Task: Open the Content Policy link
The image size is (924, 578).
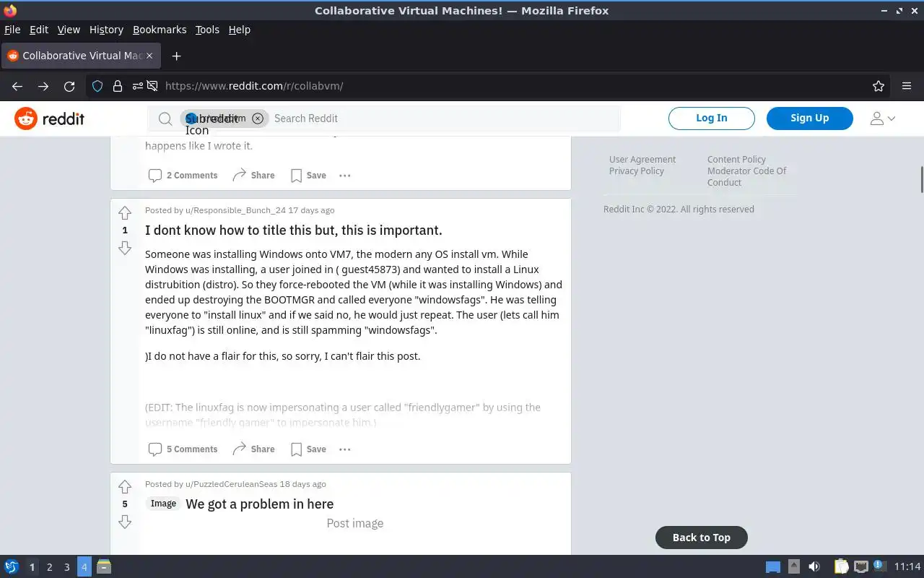Action: (736, 160)
